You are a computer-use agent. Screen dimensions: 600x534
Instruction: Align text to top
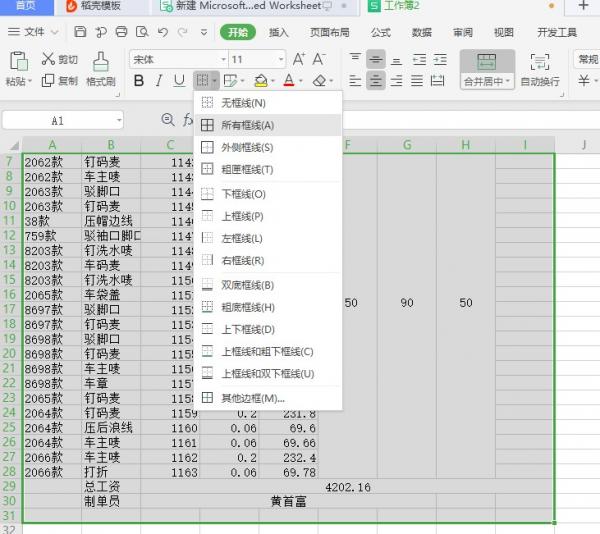pyautogui.click(x=355, y=59)
